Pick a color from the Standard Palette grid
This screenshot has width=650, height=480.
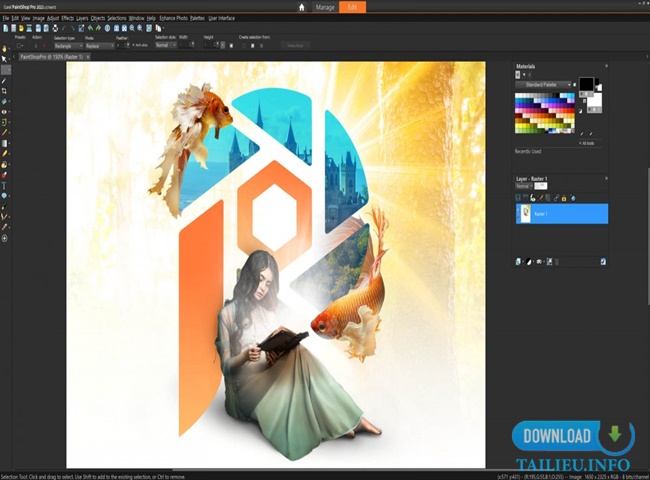pos(544,113)
